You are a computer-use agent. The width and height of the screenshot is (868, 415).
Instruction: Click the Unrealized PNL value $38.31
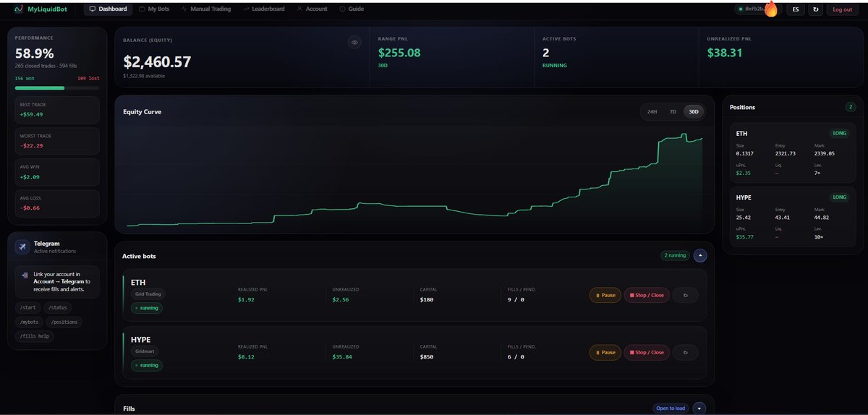click(x=725, y=53)
